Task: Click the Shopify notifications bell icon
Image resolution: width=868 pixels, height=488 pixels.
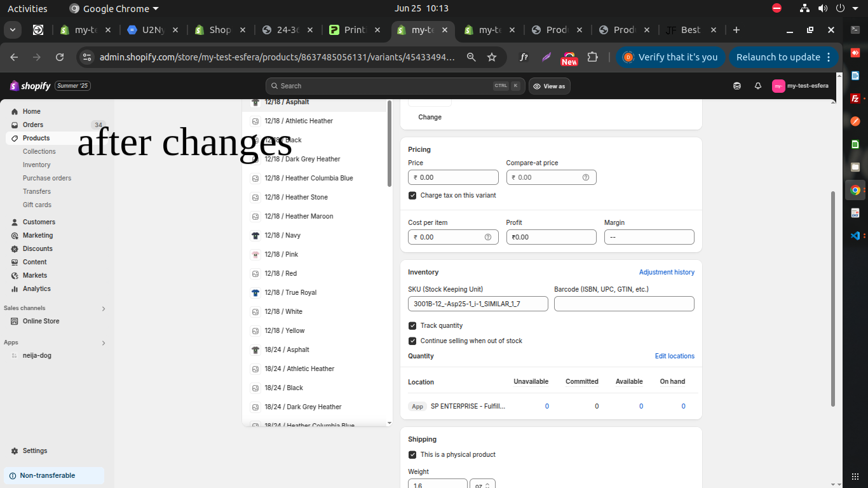Action: (757, 86)
